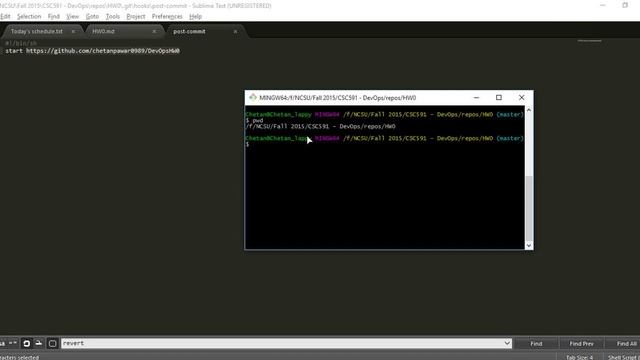Minimize the Sublime Text window
Image resolution: width=640 pixels, height=360 pixels.
(x=603, y=5)
